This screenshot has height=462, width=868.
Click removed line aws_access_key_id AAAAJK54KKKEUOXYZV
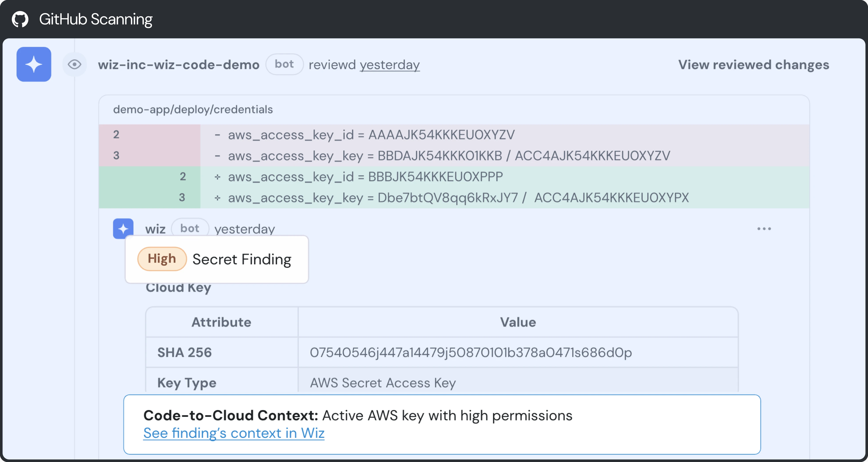[x=454, y=135]
